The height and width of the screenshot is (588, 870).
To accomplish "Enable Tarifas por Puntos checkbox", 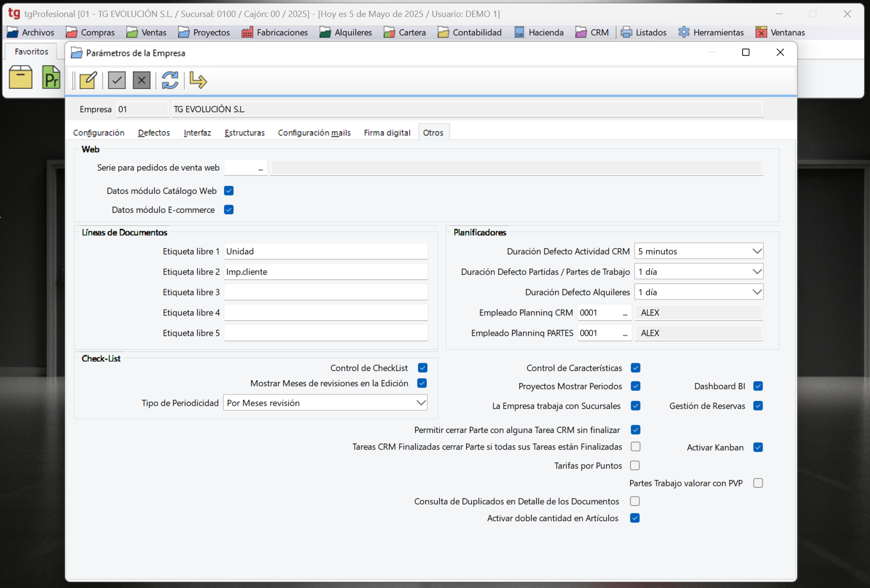I will click(635, 466).
